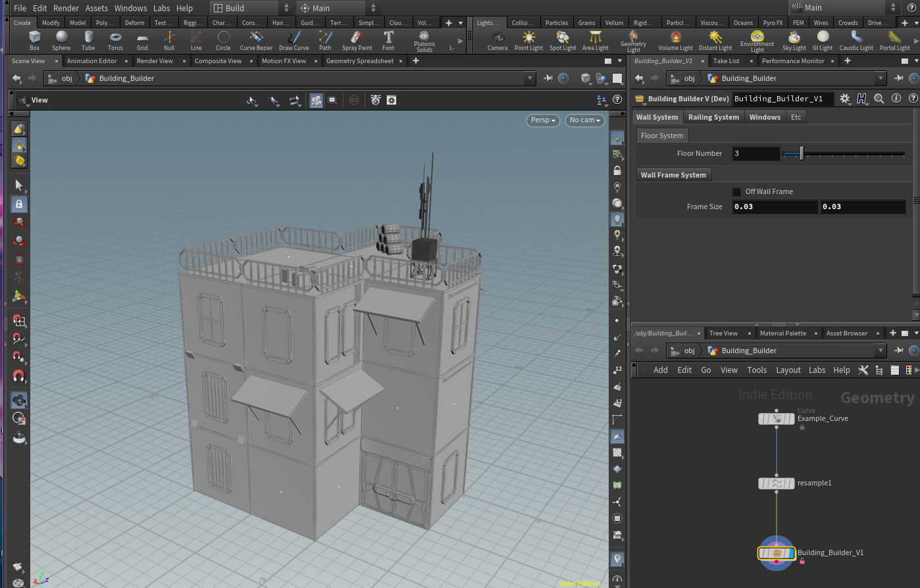Image resolution: width=920 pixels, height=588 pixels.
Task: Open the Main radial menu dropdown
Action: pyautogui.click(x=373, y=8)
